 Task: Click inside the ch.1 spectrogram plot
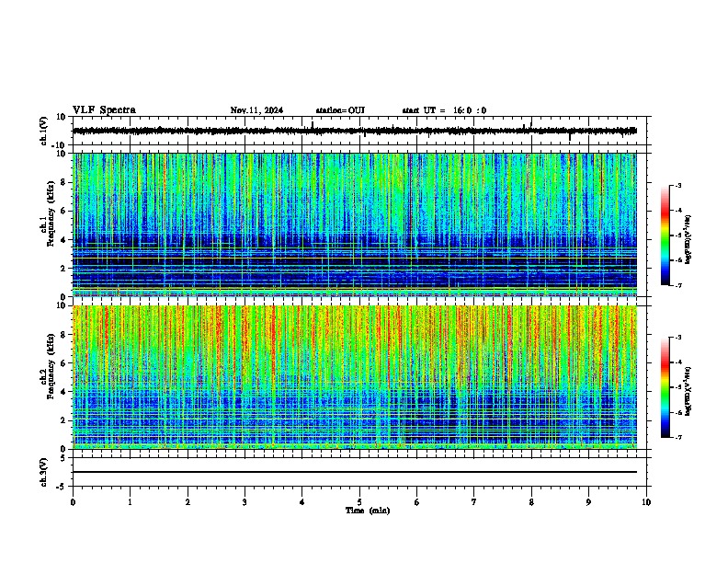pyautogui.click(x=354, y=224)
